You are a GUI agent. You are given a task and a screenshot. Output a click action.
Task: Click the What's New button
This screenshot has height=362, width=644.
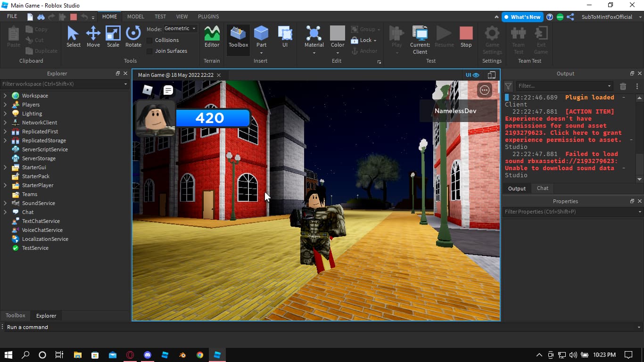(x=522, y=17)
